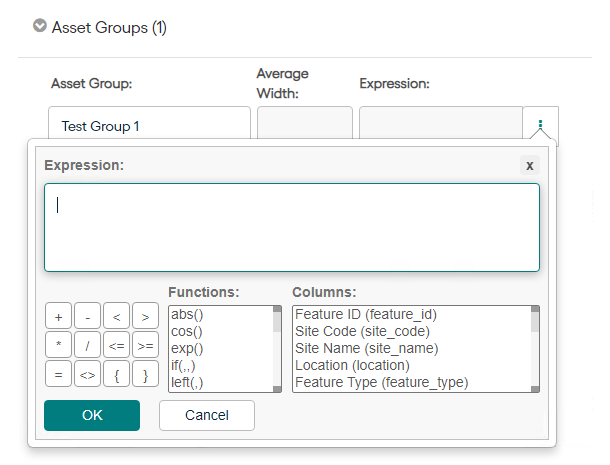Insert the less-than operator
Image resolution: width=610 pixels, height=465 pixels.
(x=116, y=318)
